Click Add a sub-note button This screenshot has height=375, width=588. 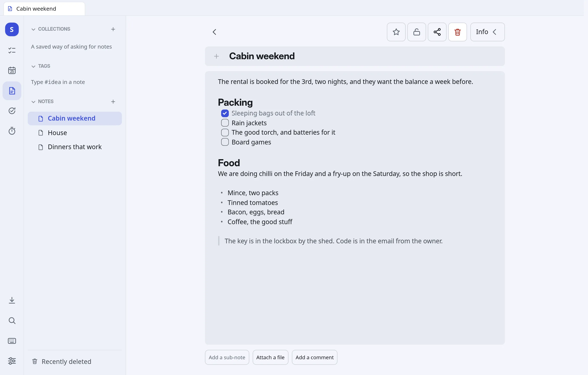point(227,358)
